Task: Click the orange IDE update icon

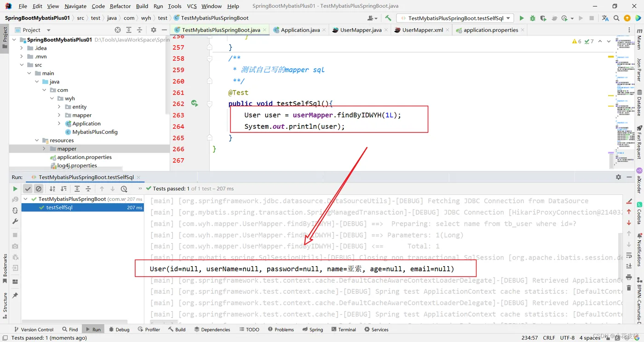Action: tap(627, 18)
